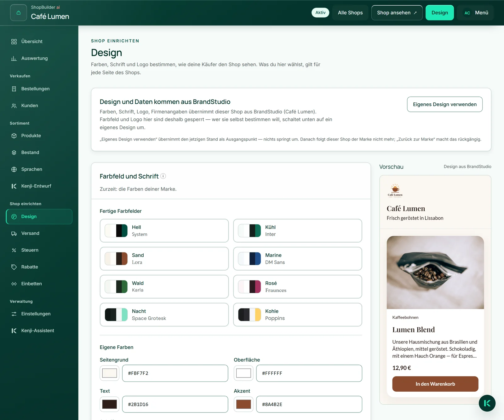Select the Kohle Poppins preset
This screenshot has height=420, width=504.
click(x=298, y=315)
